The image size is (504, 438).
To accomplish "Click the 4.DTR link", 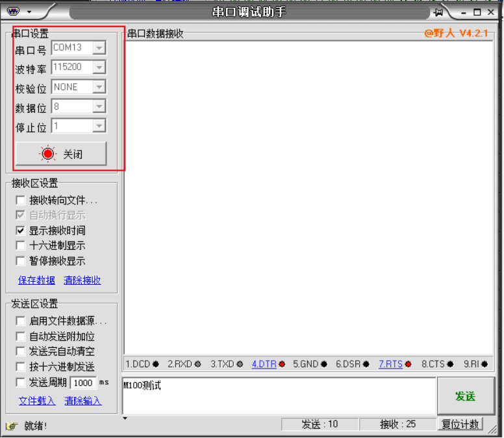I will [264, 364].
